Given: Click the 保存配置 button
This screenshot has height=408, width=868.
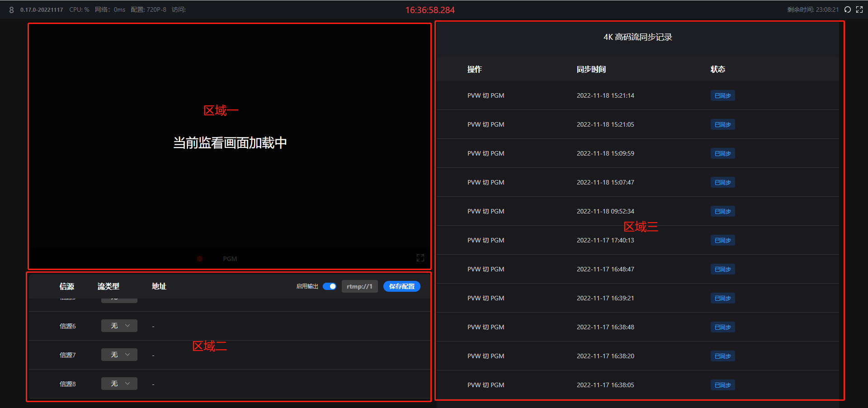Looking at the screenshot, I should (x=401, y=286).
